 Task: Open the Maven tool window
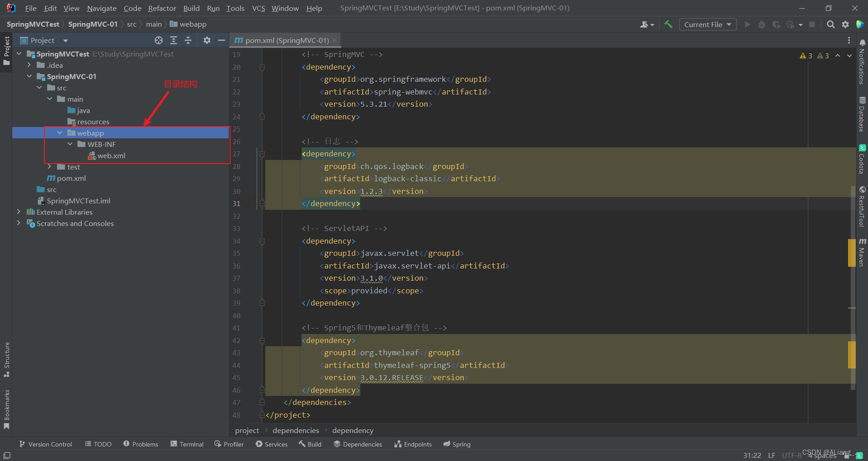[862, 252]
